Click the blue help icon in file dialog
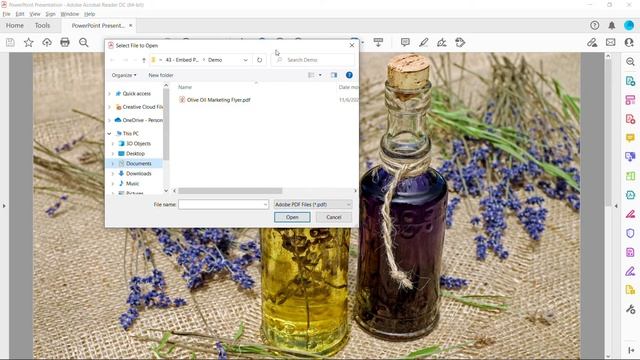Viewport: 640px width, 360px height. tap(349, 75)
